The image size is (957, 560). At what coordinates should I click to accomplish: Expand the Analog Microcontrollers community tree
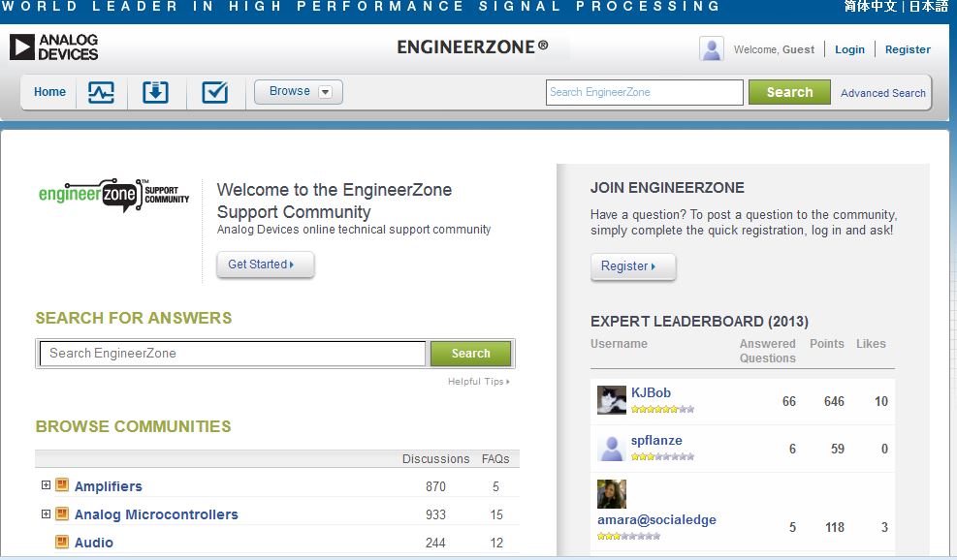click(46, 513)
